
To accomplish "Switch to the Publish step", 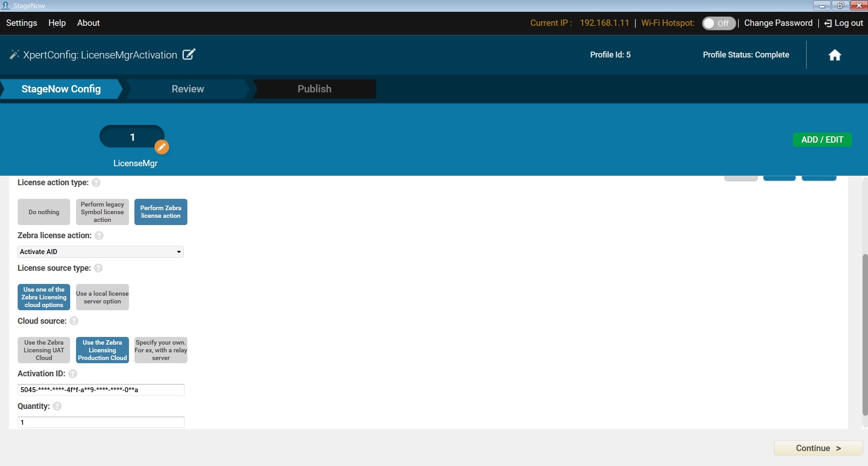I will tap(315, 89).
